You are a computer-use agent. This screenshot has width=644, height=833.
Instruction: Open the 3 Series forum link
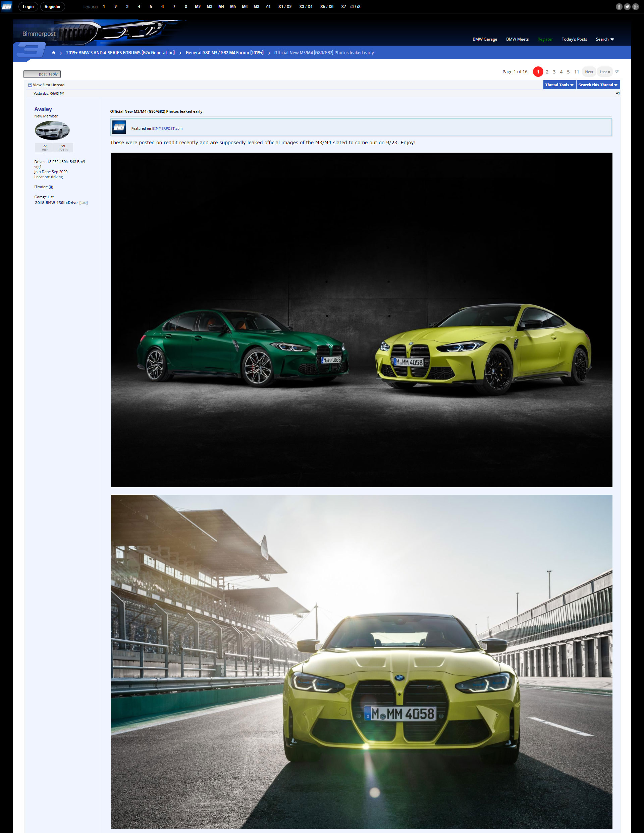pyautogui.click(x=127, y=6)
